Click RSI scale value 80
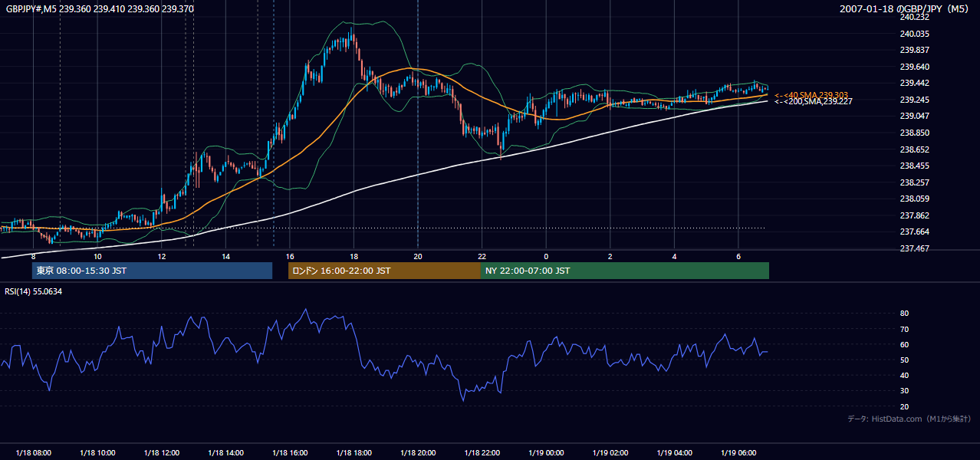The height and width of the screenshot is (460, 980). (905, 314)
